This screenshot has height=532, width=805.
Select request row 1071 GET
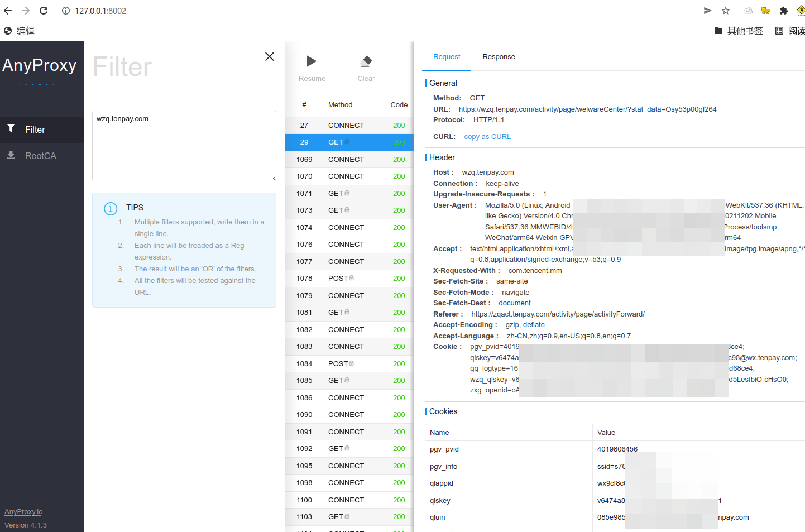point(349,194)
